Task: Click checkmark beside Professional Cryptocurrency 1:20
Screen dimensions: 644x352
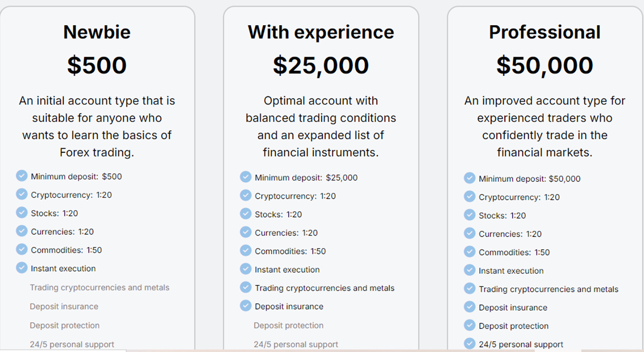Action: (x=469, y=197)
